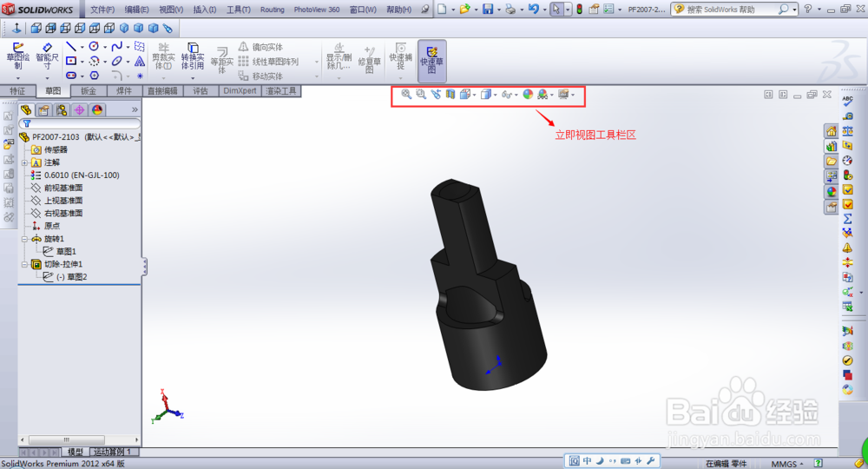The image size is (868, 469).
Task: Click Zoom to Area magnifier icon
Action: pyautogui.click(x=421, y=95)
